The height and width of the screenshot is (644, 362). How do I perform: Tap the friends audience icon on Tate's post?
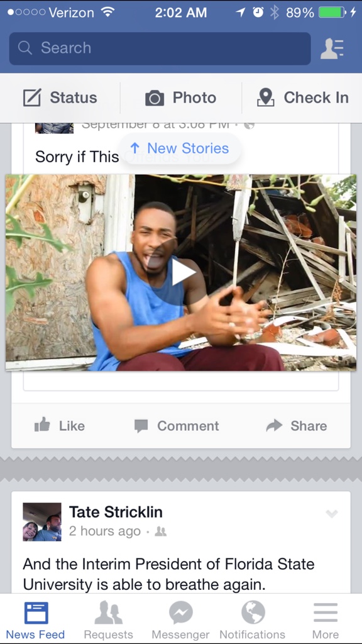point(160,532)
